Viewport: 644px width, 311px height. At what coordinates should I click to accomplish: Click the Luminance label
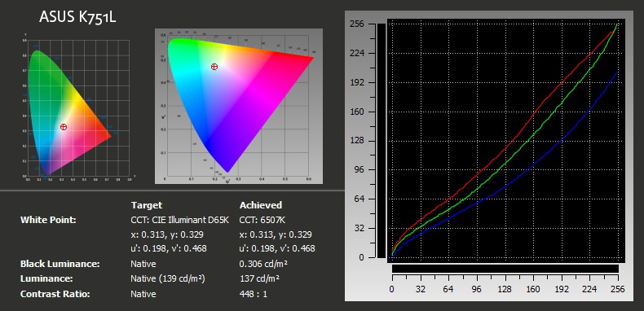coord(46,278)
